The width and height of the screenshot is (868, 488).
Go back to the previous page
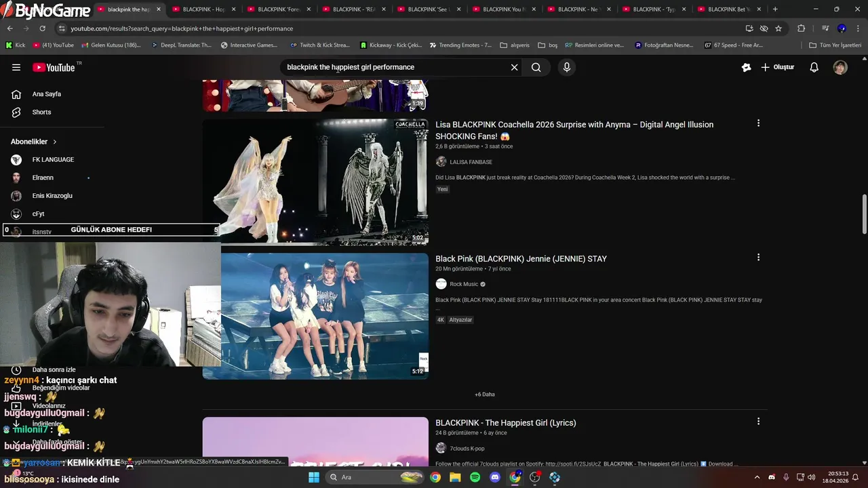click(x=9, y=28)
